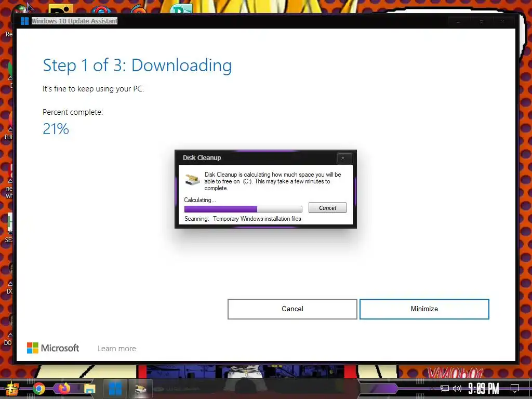Click the 21% percent complete value
532x399 pixels.
tap(56, 129)
